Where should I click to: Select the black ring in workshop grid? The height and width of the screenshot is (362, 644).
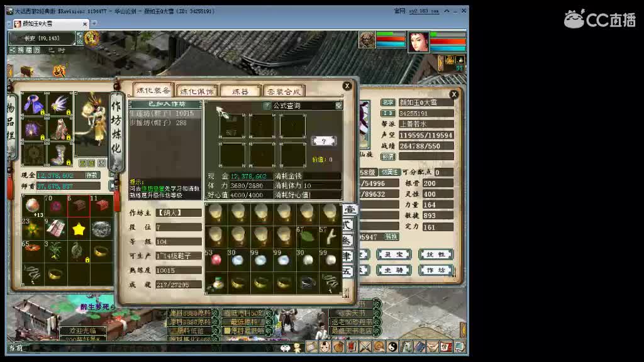(307, 282)
